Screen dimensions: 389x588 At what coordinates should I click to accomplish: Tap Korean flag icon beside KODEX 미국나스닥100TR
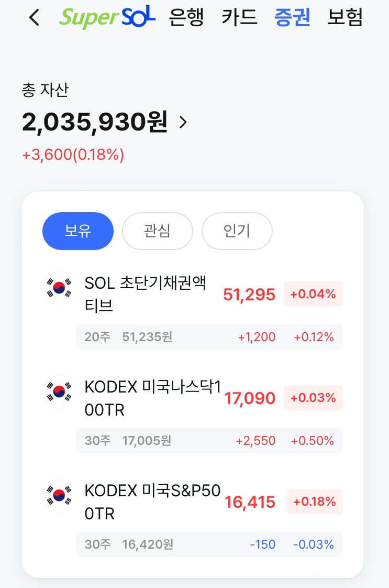[x=59, y=391]
